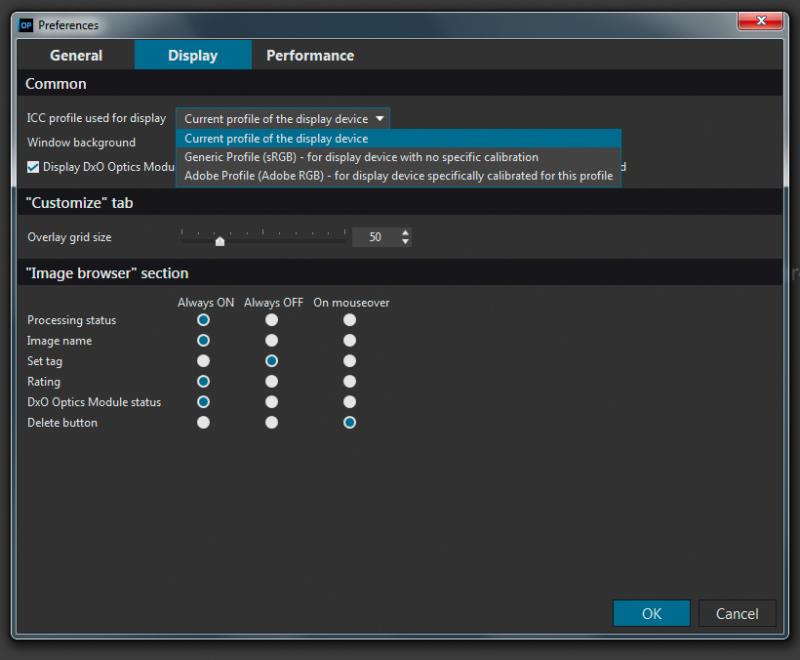This screenshot has height=660, width=800.
Task: Click the "ICC profile used for display" label
Action: pos(96,118)
